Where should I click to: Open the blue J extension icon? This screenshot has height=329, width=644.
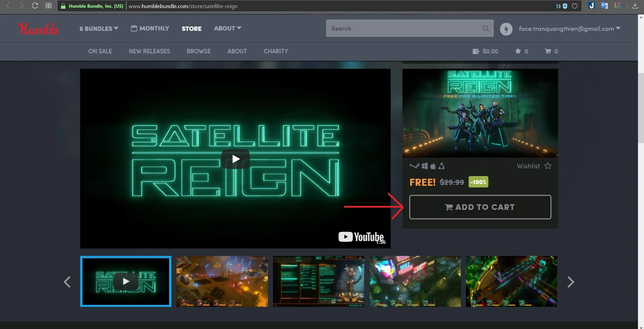point(591,6)
